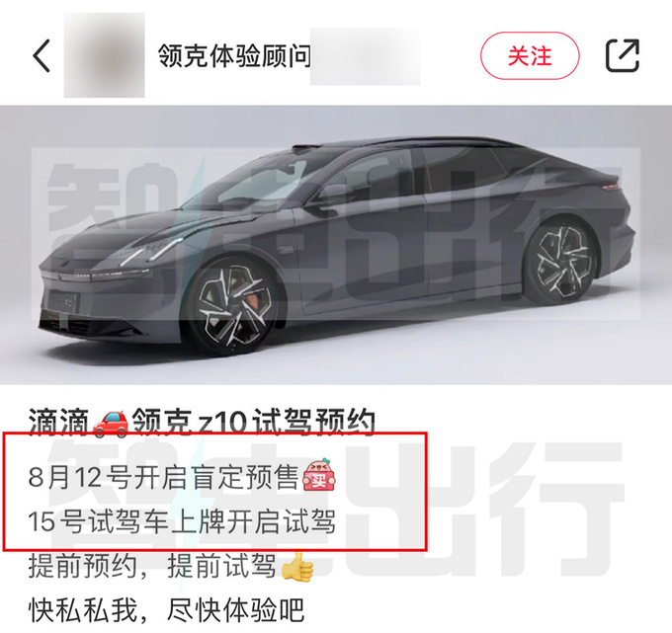Tap the 买 sticker emoji
Image resolution: width=672 pixels, height=633 pixels.
[319, 476]
